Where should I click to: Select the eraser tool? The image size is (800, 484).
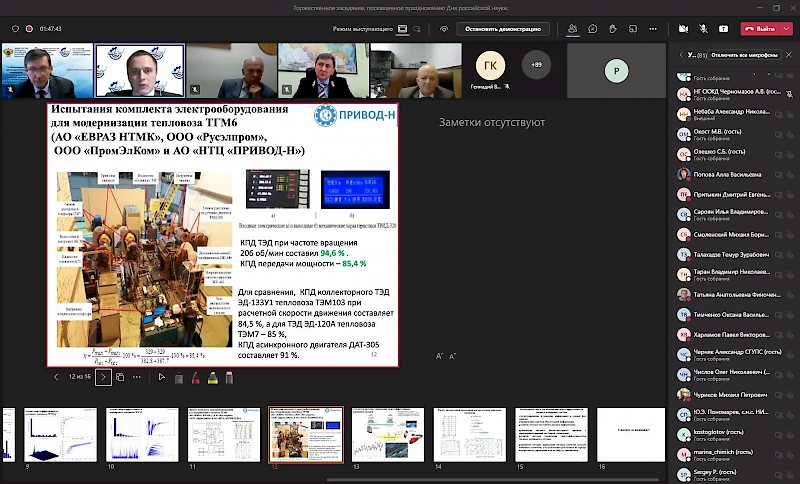point(229,377)
